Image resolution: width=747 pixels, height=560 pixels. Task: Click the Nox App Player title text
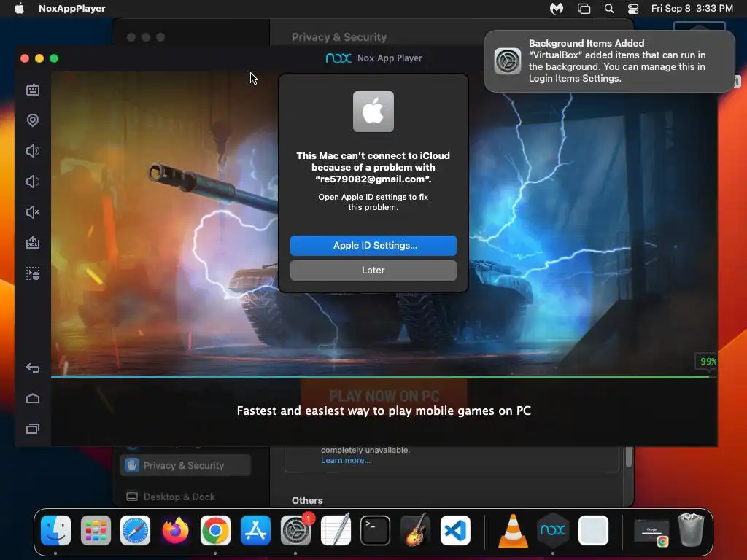click(x=390, y=58)
